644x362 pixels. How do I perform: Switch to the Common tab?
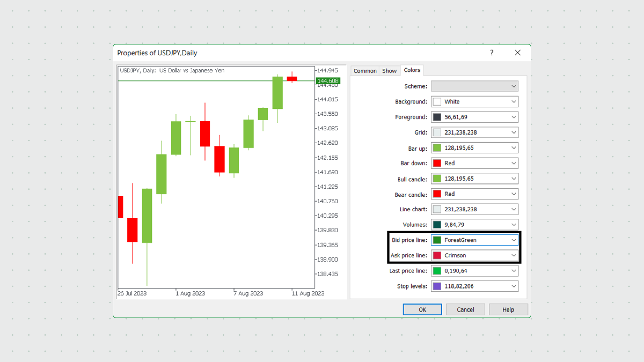tap(365, 71)
